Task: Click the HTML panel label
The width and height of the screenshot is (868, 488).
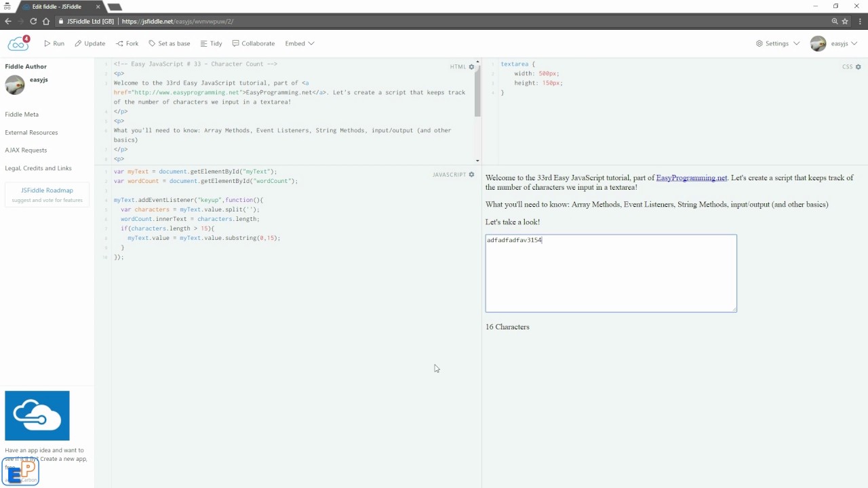Action: pos(458,67)
